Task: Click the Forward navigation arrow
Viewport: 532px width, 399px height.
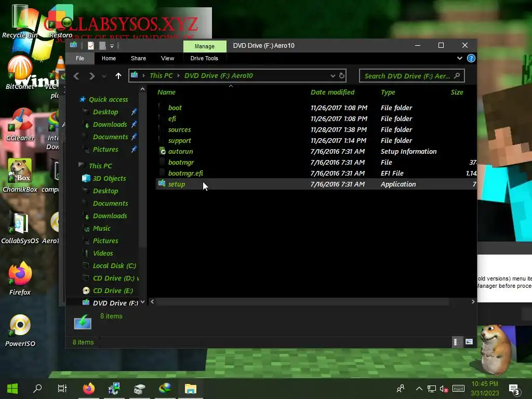Action: [91, 76]
